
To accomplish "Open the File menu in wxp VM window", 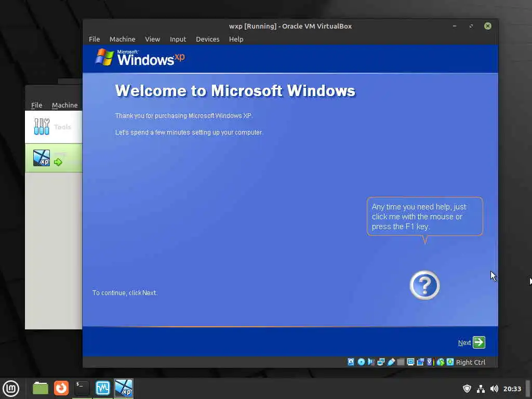I will click(95, 39).
